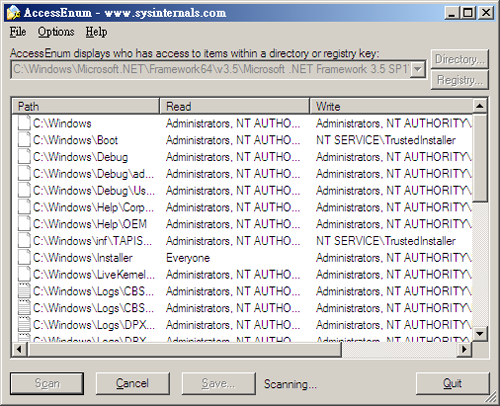This screenshot has width=500, height=406.
Task: Select the C:\Windows\LiveKernel... path entry
Action: click(x=94, y=274)
